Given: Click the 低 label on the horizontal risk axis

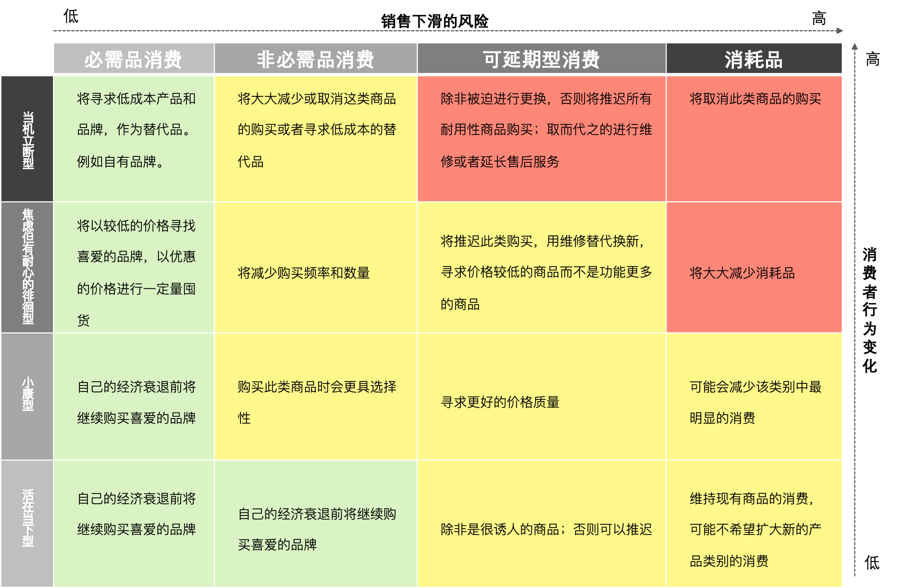Looking at the screenshot, I should coord(71,16).
